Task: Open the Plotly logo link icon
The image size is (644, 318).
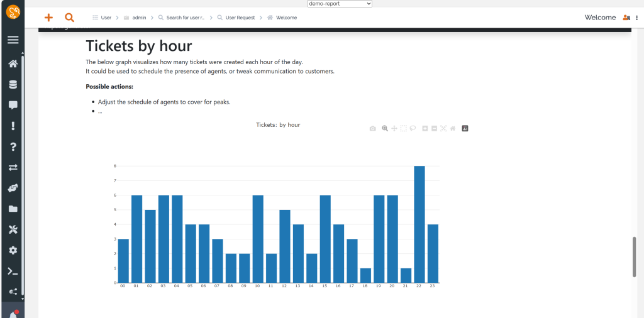Action: coord(465,129)
